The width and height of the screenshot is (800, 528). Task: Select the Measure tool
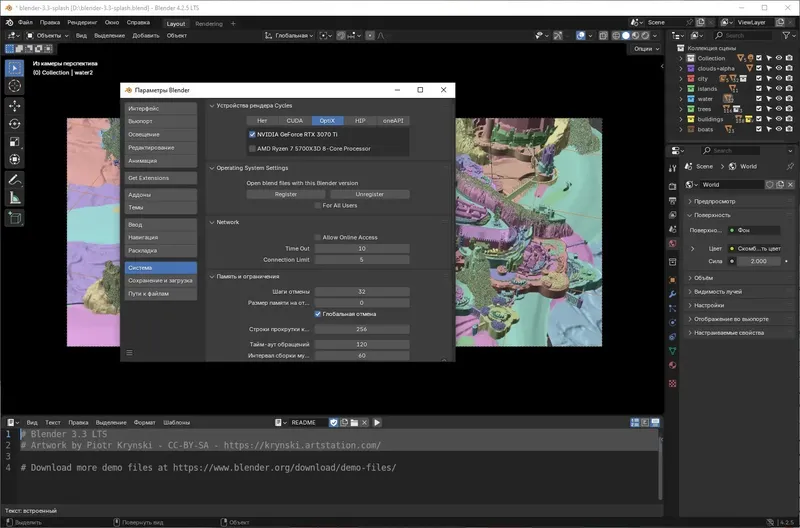pos(15,198)
